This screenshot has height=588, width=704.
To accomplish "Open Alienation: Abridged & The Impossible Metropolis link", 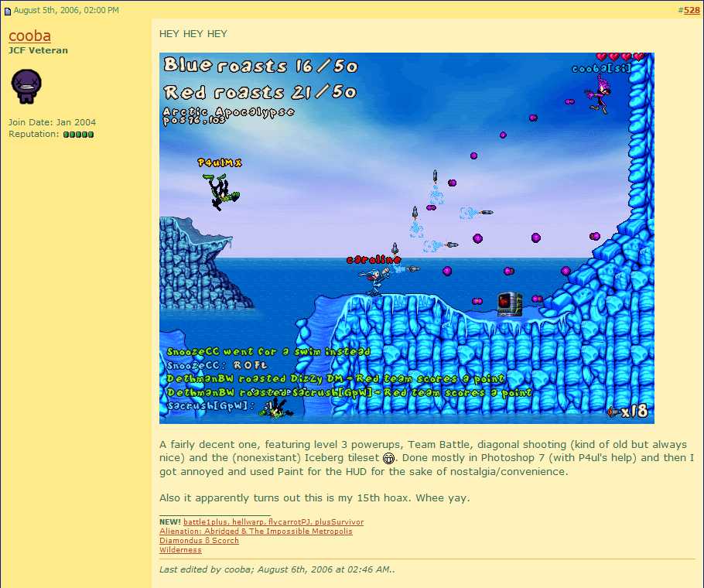I will point(256,532).
